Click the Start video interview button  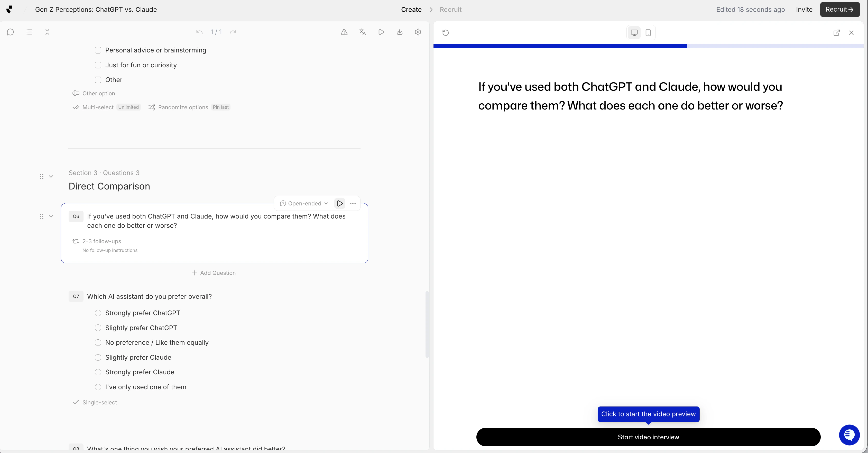648,437
